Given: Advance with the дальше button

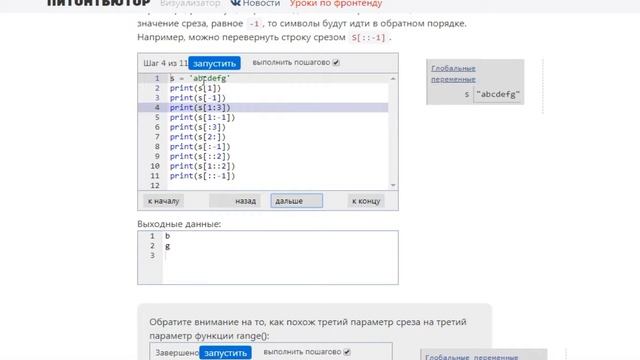Looking at the screenshot, I should click(x=297, y=201).
